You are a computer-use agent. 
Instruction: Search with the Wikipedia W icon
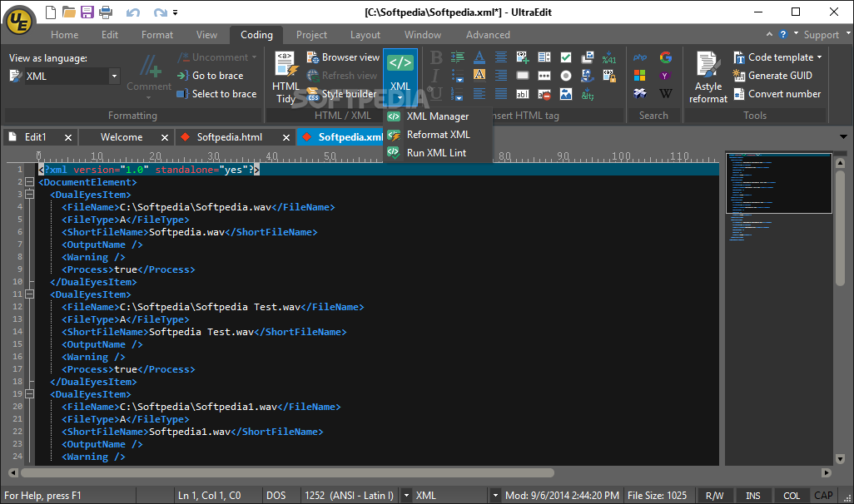(x=665, y=94)
